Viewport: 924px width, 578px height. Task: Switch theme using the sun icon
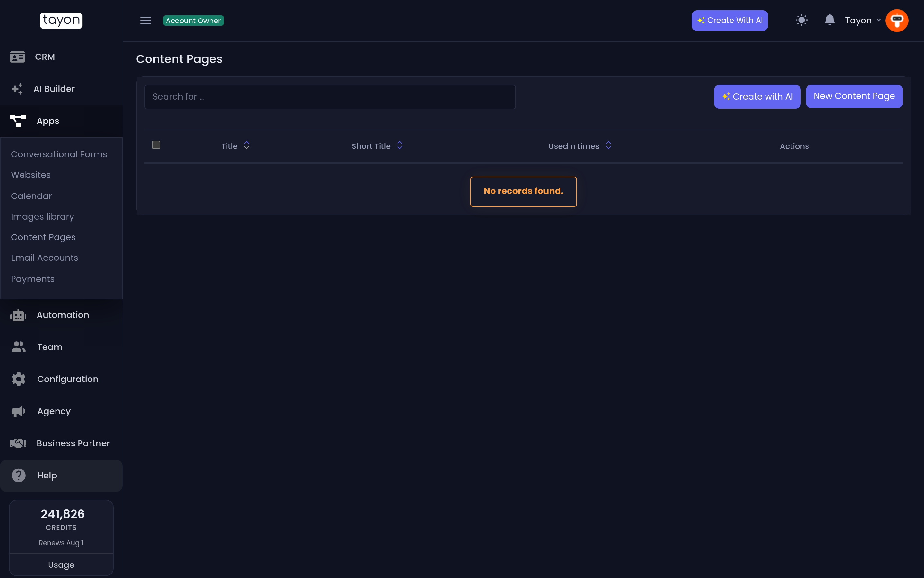[801, 20]
